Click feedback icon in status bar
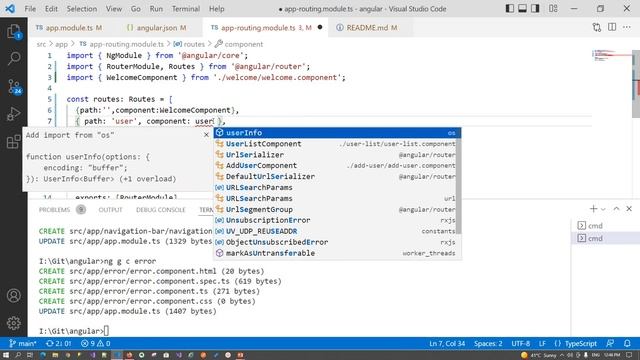Viewport: 640px width, 360px height. 610,343
